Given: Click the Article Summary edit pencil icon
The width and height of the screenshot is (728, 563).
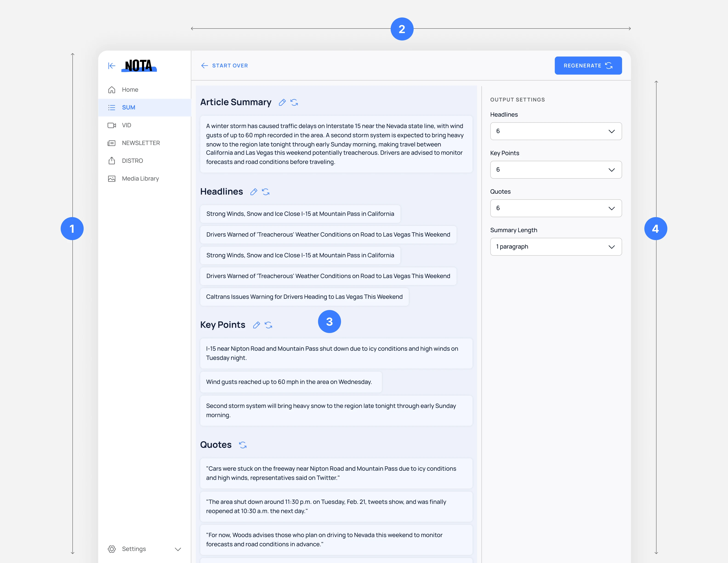Looking at the screenshot, I should 282,102.
